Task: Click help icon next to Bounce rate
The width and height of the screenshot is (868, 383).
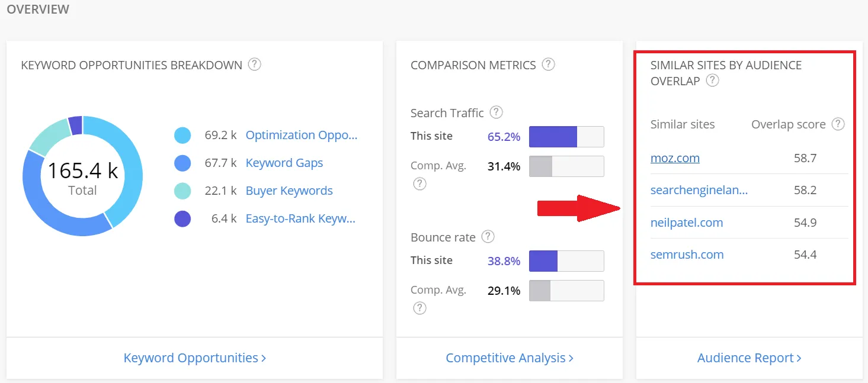Action: tap(488, 237)
